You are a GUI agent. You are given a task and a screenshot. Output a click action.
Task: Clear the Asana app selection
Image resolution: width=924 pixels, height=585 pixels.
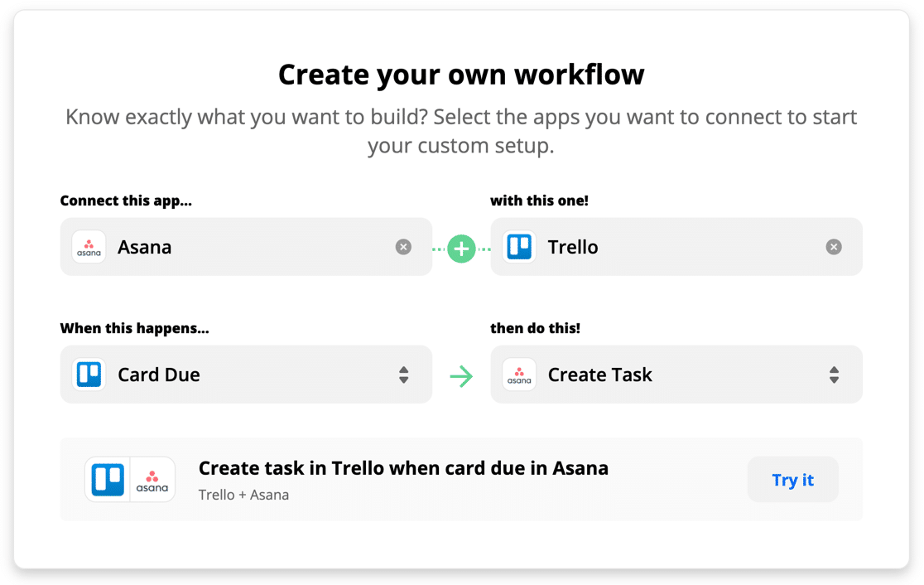click(403, 247)
